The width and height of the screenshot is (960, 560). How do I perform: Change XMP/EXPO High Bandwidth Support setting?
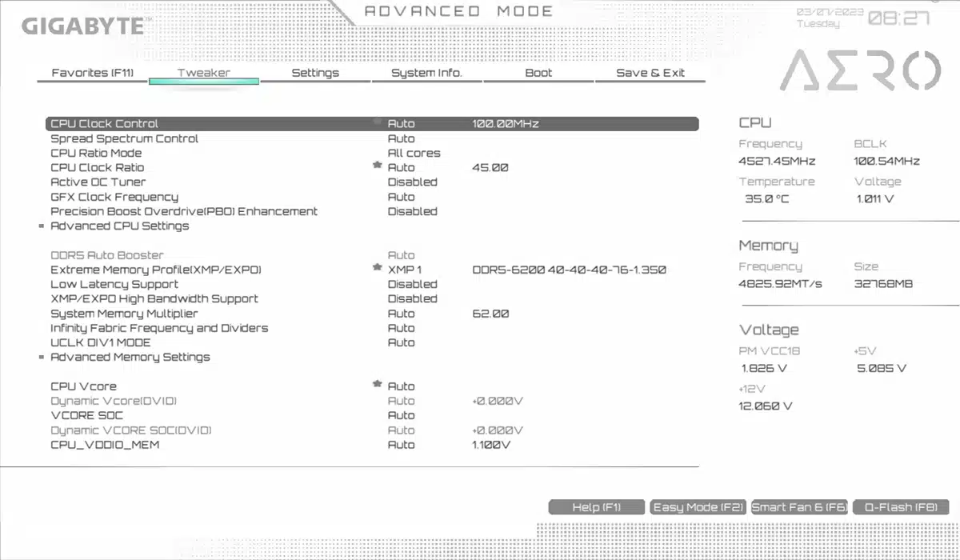point(413,299)
